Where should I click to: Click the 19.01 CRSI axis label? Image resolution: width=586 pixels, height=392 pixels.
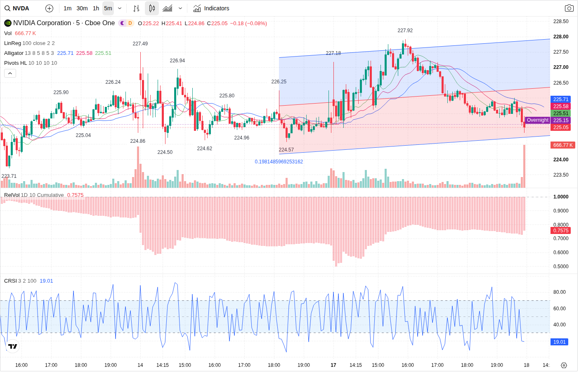click(560, 342)
